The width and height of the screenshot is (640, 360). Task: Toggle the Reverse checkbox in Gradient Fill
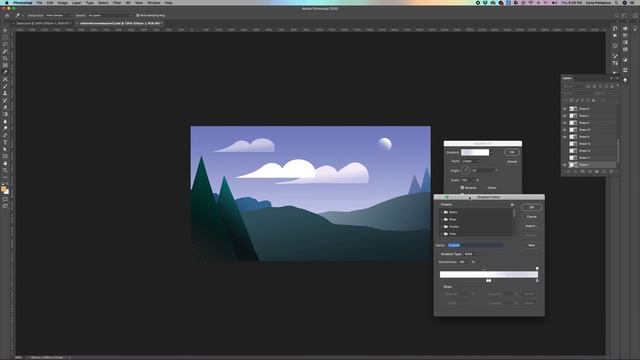[x=462, y=188]
